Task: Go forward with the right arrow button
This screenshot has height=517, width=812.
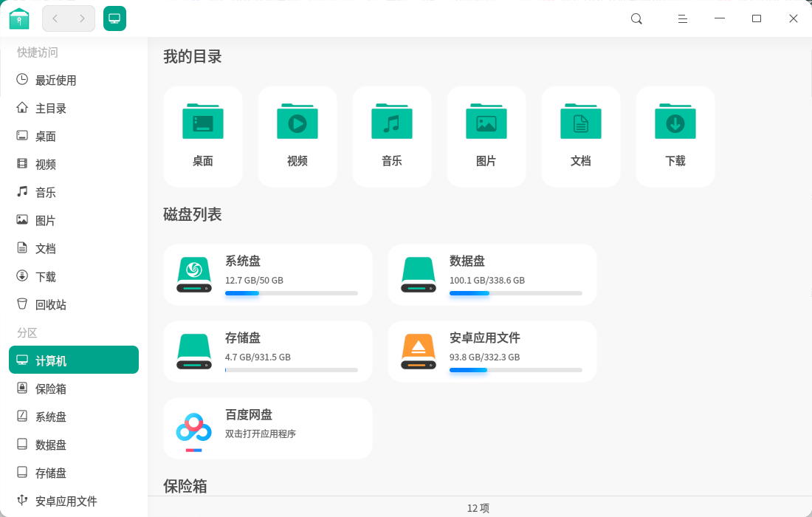Action: (82, 18)
